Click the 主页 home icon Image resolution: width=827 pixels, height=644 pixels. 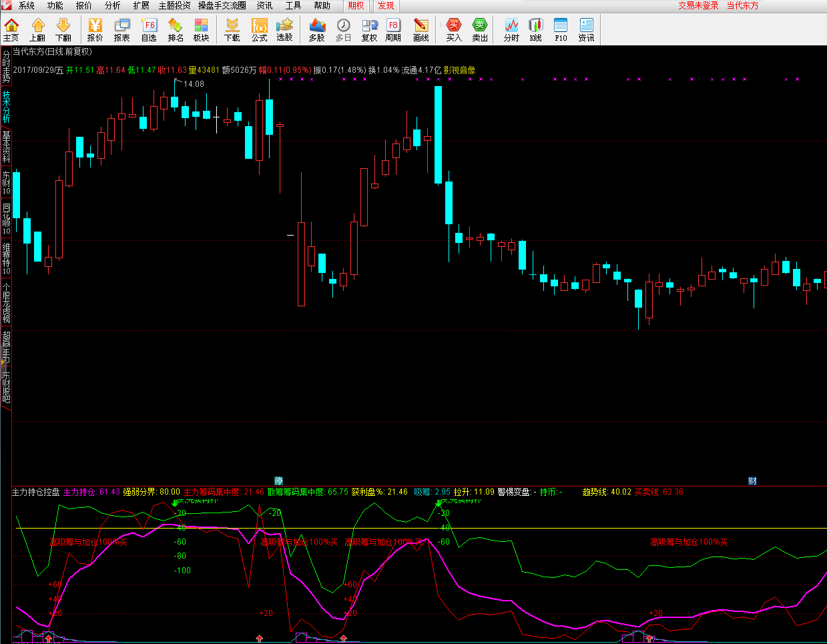point(11,29)
